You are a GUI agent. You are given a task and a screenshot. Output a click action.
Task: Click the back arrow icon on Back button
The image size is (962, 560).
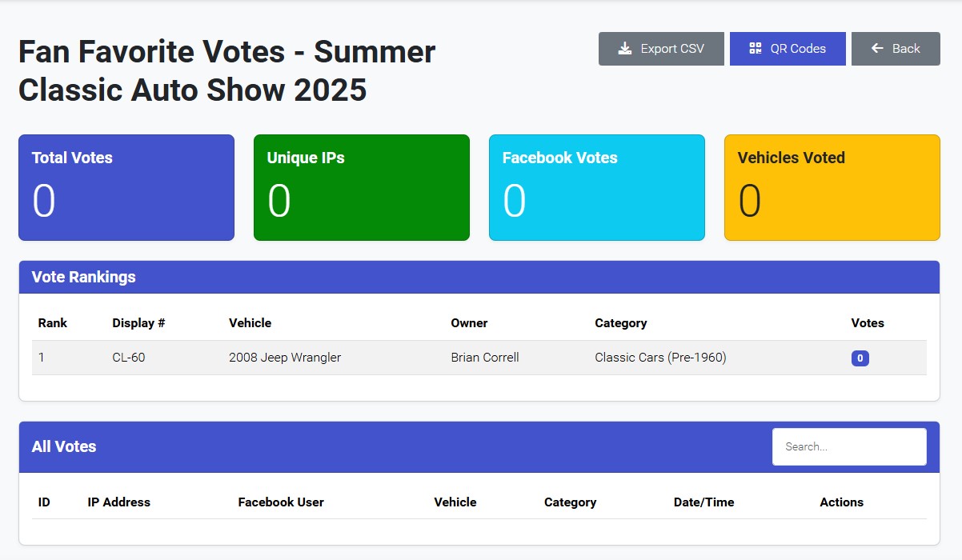(879, 48)
